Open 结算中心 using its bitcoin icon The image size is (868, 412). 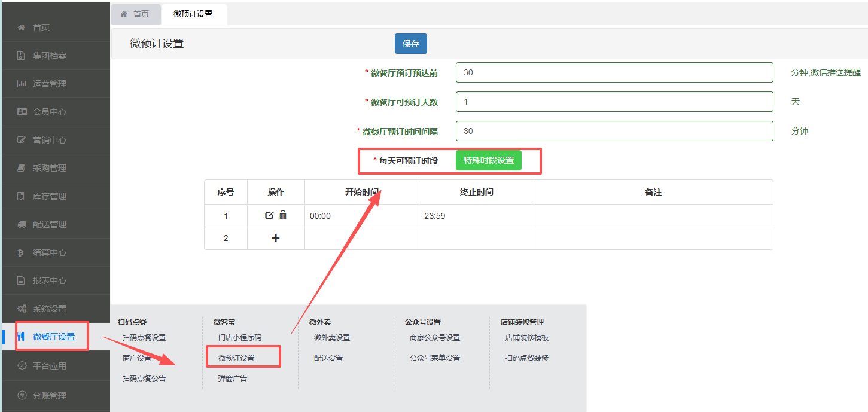coord(22,252)
